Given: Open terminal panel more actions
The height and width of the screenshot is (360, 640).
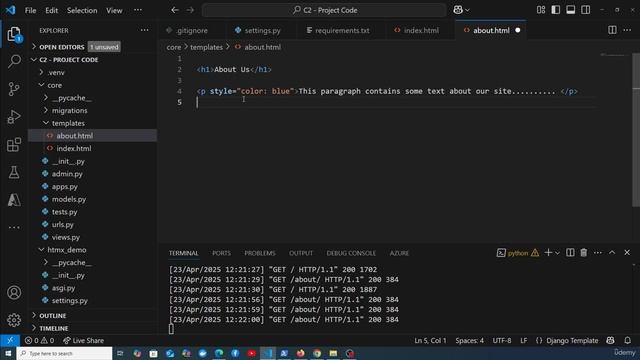Looking at the screenshot, I should click(598, 253).
